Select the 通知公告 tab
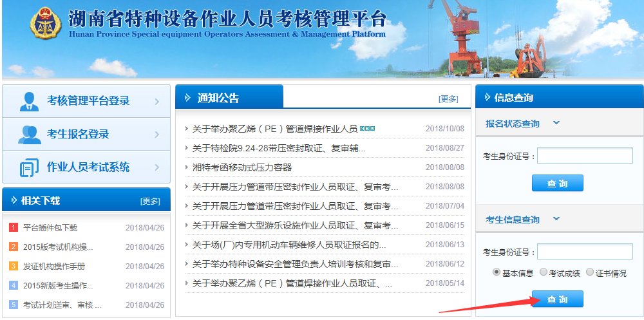644x320 pixels. 229,97
